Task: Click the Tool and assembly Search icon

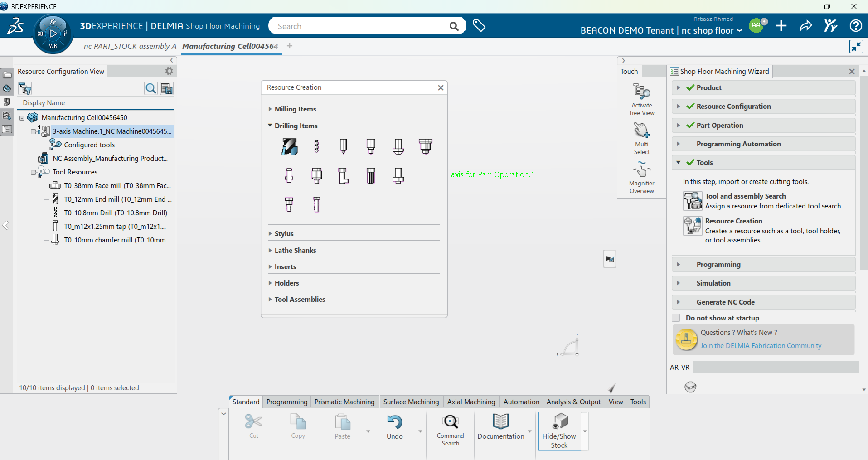Action: 693,201
